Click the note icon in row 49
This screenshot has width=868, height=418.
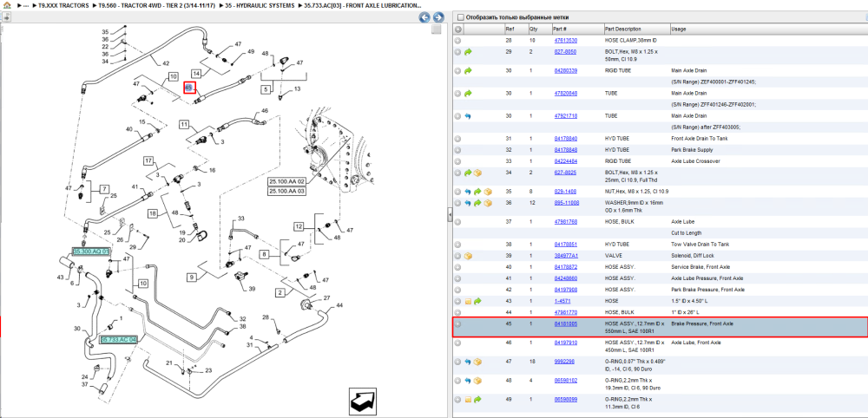(468, 399)
